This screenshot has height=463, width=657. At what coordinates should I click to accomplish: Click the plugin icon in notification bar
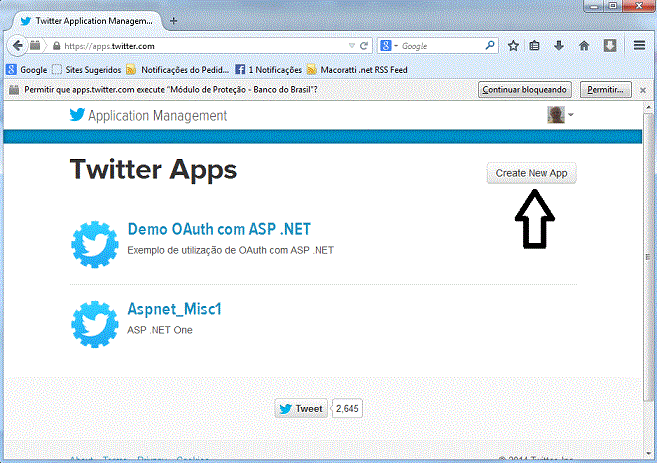click(14, 90)
